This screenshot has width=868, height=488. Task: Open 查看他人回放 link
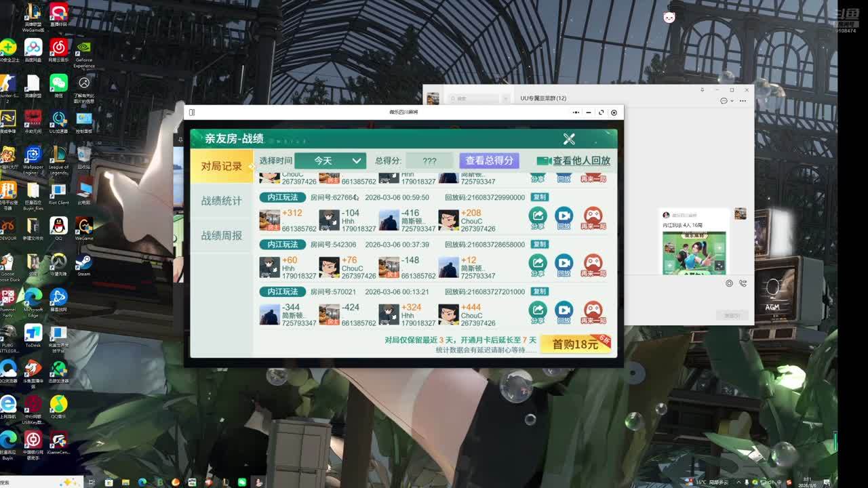tap(574, 161)
